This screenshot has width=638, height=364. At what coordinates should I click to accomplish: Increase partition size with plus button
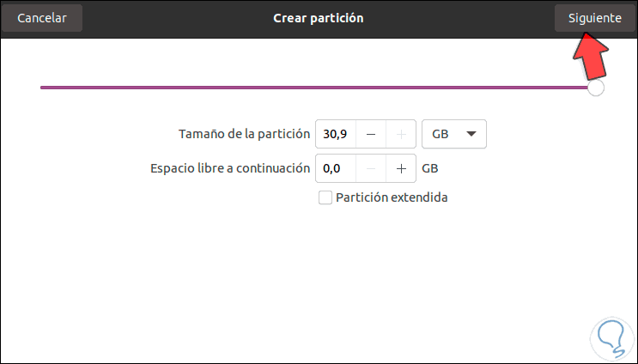point(401,135)
